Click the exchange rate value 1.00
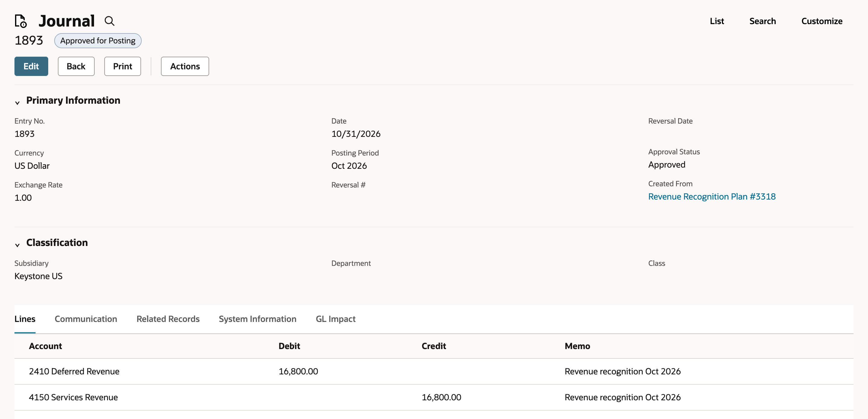 click(23, 198)
